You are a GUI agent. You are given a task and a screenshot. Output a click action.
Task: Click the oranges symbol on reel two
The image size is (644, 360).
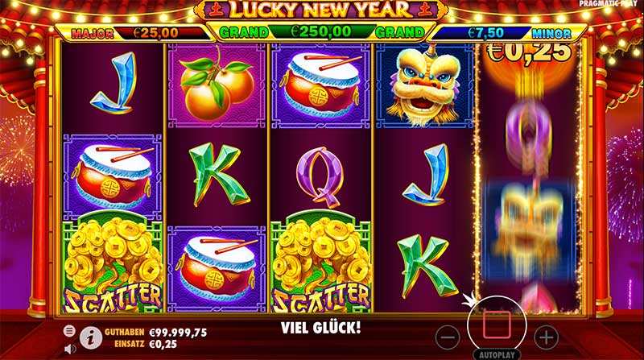217,85
